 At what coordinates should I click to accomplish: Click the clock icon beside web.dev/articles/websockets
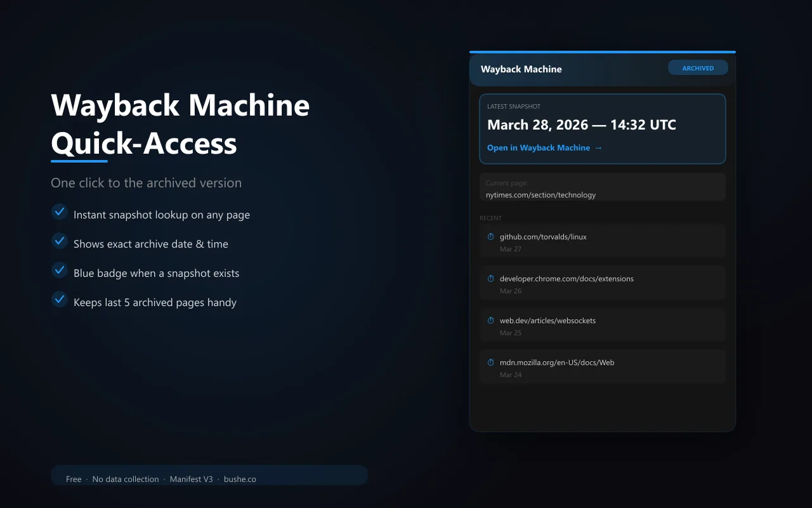[x=490, y=321]
